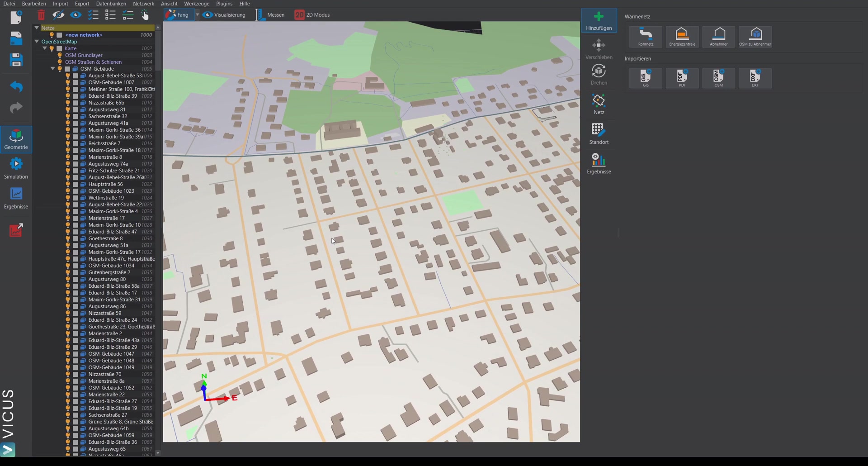The height and width of the screenshot is (466, 868).
Task: Tick the checkbox beside OSM-Gebäude
Action: (x=67, y=69)
